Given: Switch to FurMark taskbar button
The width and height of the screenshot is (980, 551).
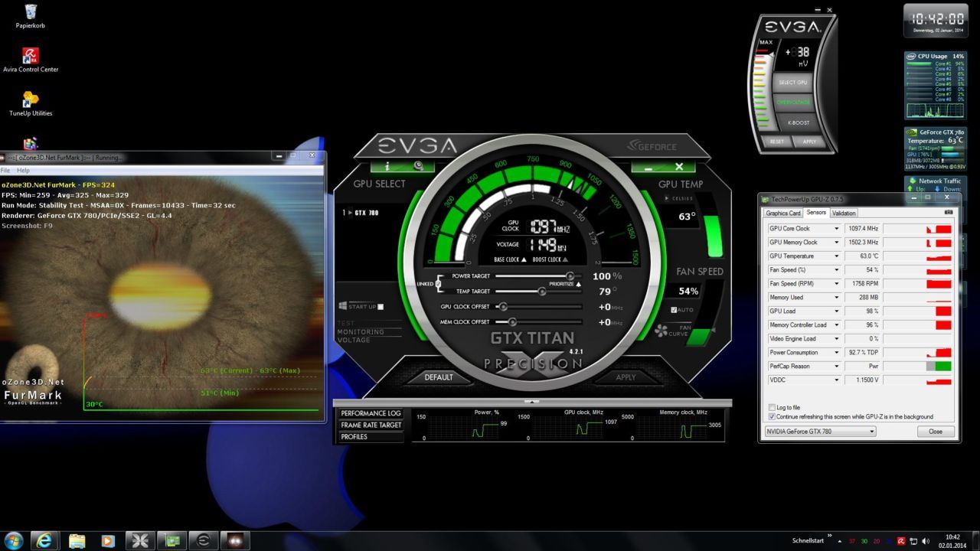Looking at the screenshot, I should coord(235,540).
